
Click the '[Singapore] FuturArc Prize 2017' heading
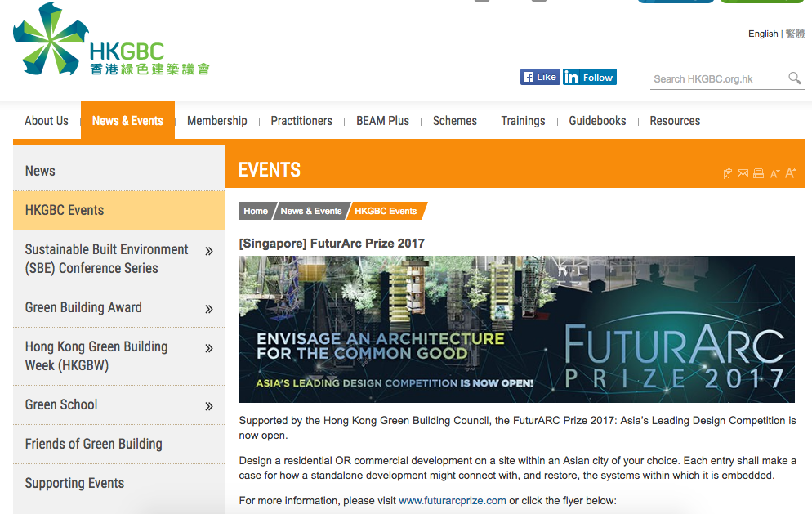[332, 243]
